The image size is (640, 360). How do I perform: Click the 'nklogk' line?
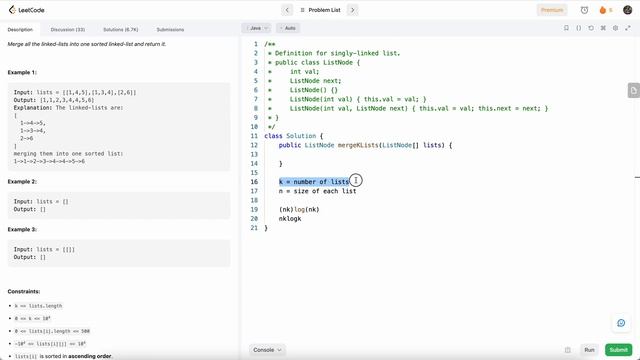click(x=290, y=219)
